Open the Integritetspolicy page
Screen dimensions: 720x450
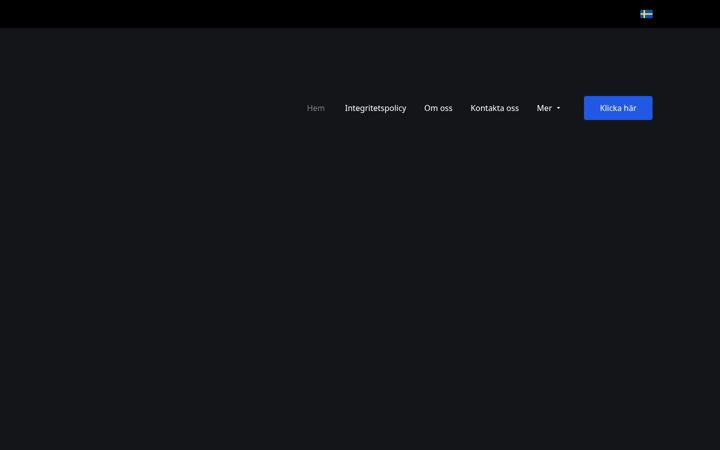[x=375, y=108]
